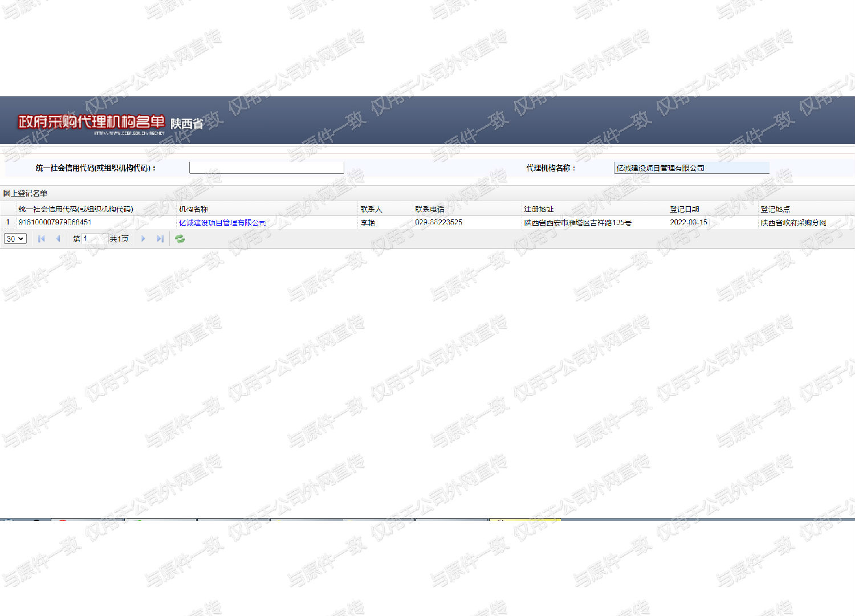Click the 机构名称 column header

coord(193,209)
